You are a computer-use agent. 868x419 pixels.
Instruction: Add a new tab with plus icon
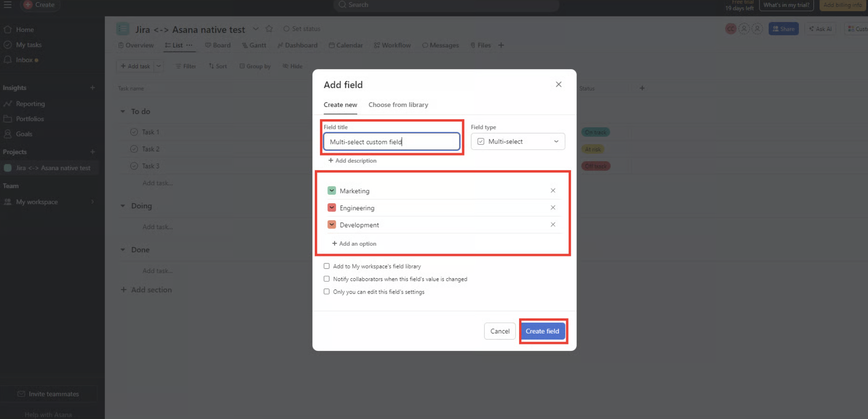[501, 45]
